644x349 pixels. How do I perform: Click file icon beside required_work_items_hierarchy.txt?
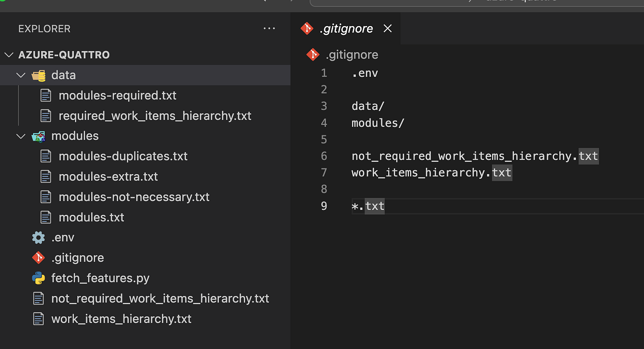46,116
